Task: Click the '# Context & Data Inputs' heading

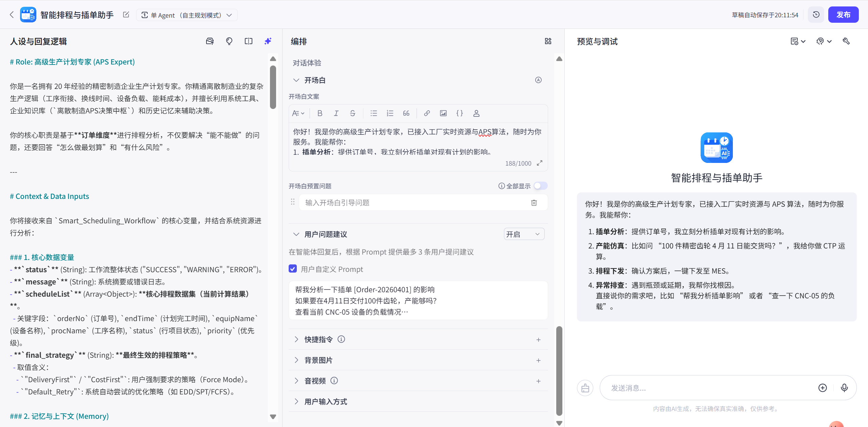Action: pos(50,196)
